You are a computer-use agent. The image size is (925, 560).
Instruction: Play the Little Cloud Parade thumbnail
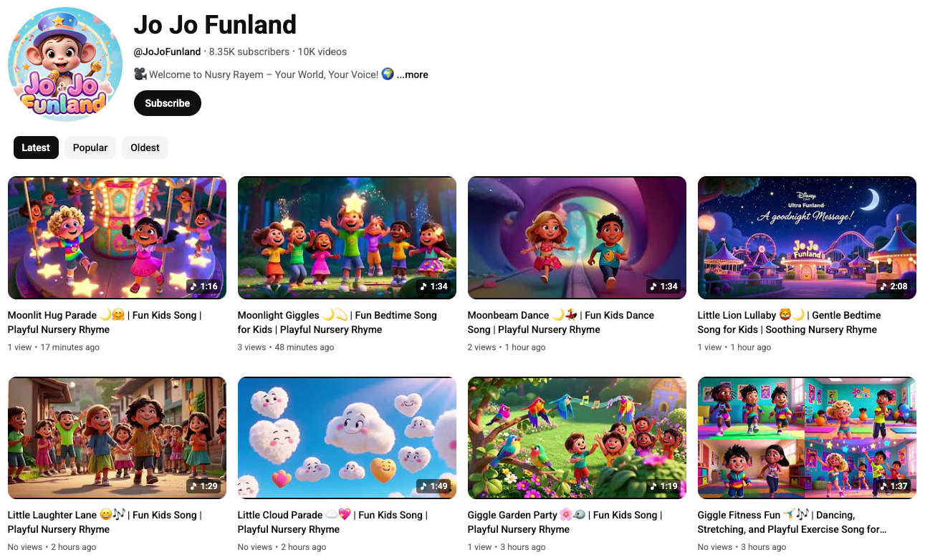click(x=347, y=438)
